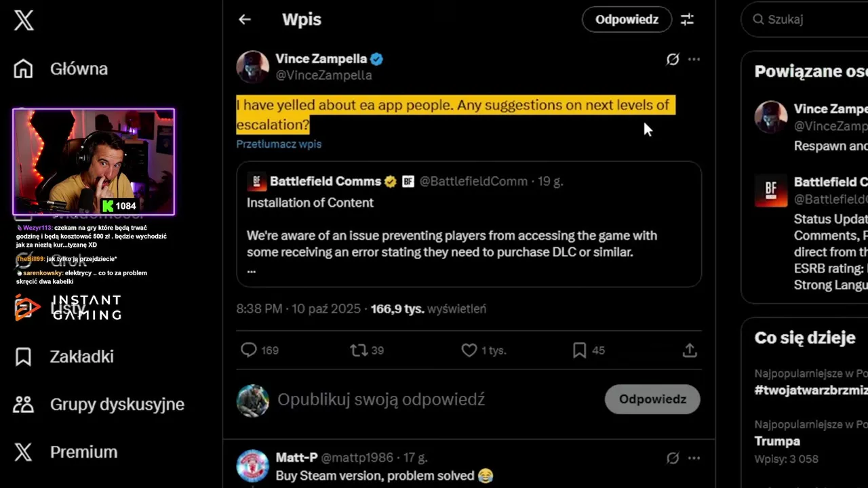This screenshot has width=868, height=488.
Task: Click Grok icon on Vince Zampella's post
Action: [672, 59]
